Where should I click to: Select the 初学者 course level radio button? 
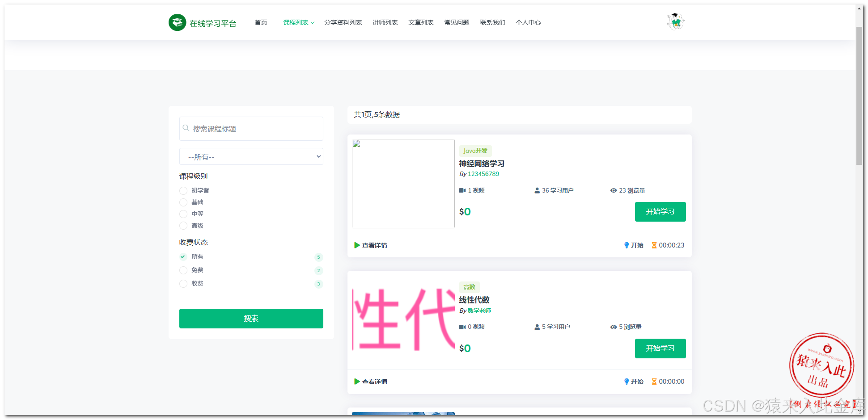(183, 190)
